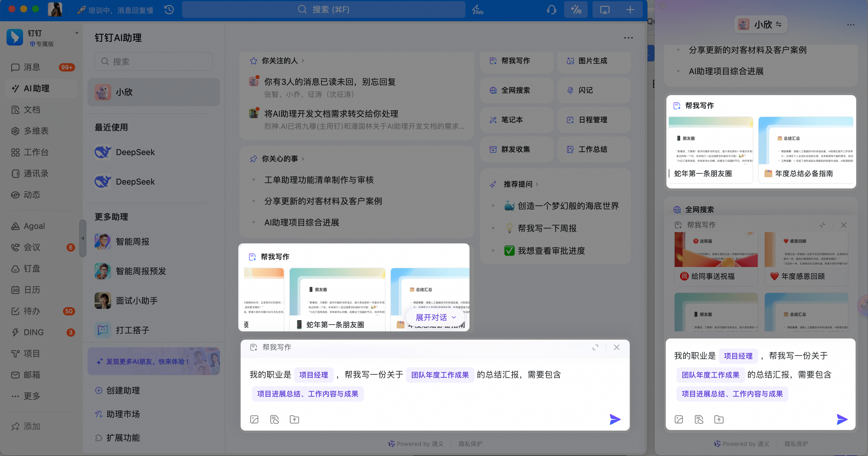868x456 pixels.
Task: Open 给同事送祝福 card in 小欣 side window
Action: click(716, 259)
